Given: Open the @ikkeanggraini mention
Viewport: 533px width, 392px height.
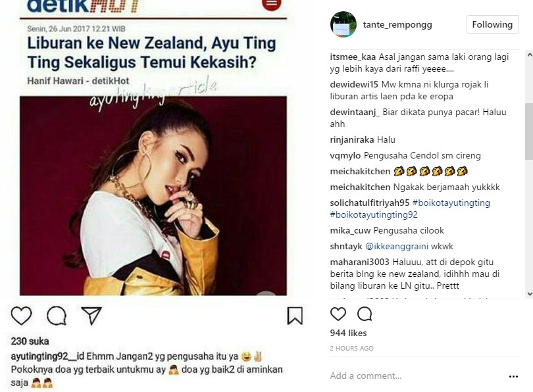Looking at the screenshot, I should (396, 246).
